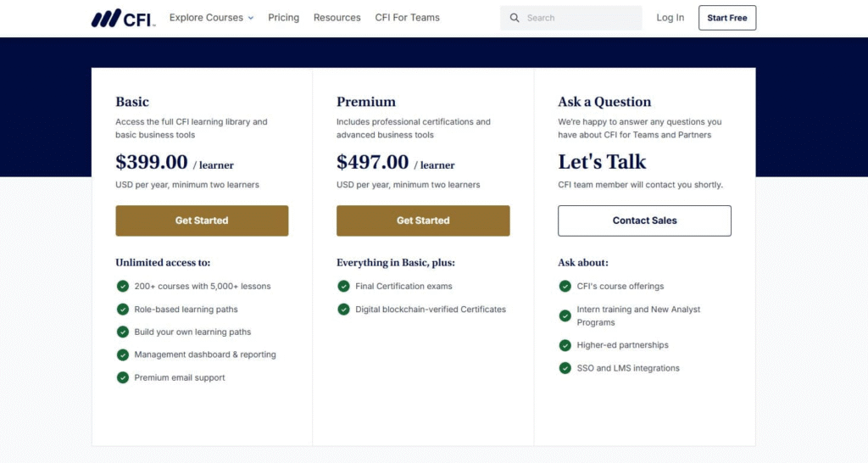Click checkmark beside Final Certification exams
The image size is (868, 463).
(343, 286)
